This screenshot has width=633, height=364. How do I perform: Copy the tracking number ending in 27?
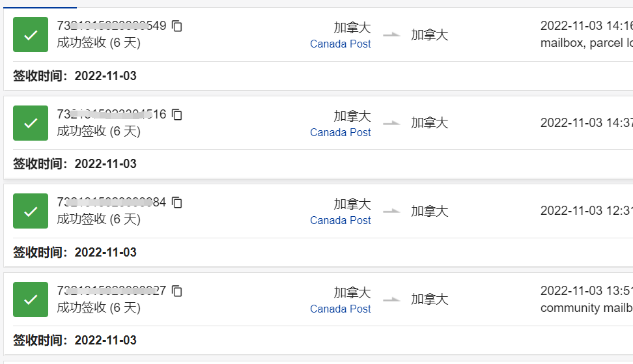[177, 291]
